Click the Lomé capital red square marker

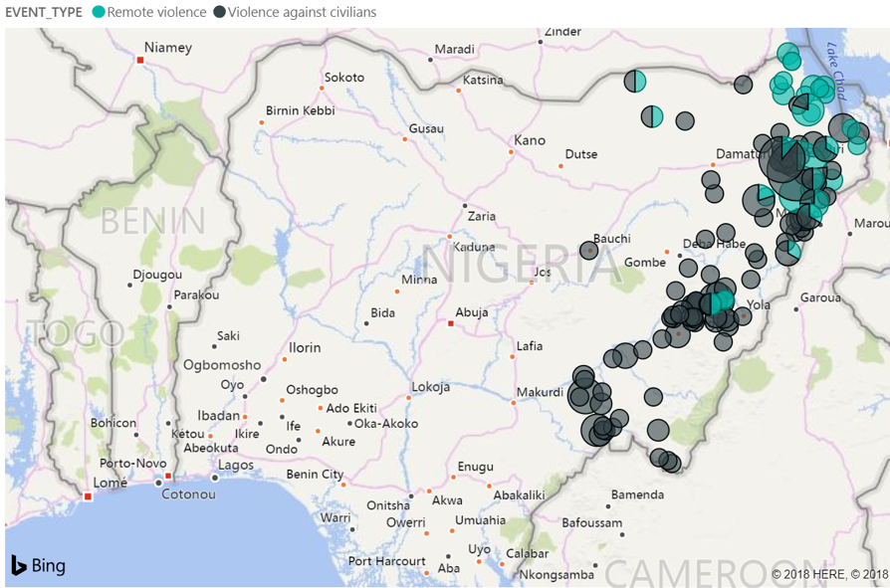coord(88,496)
